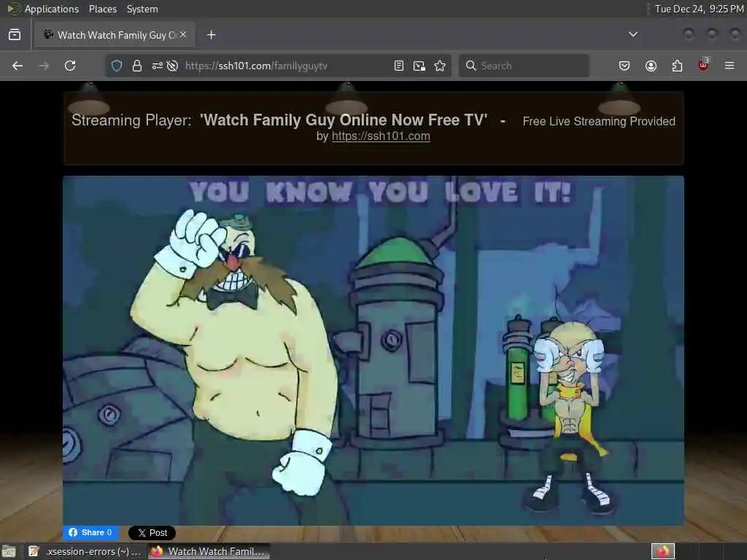Click the Facebook Share button
Image resolution: width=747 pixels, height=560 pixels.
click(90, 532)
